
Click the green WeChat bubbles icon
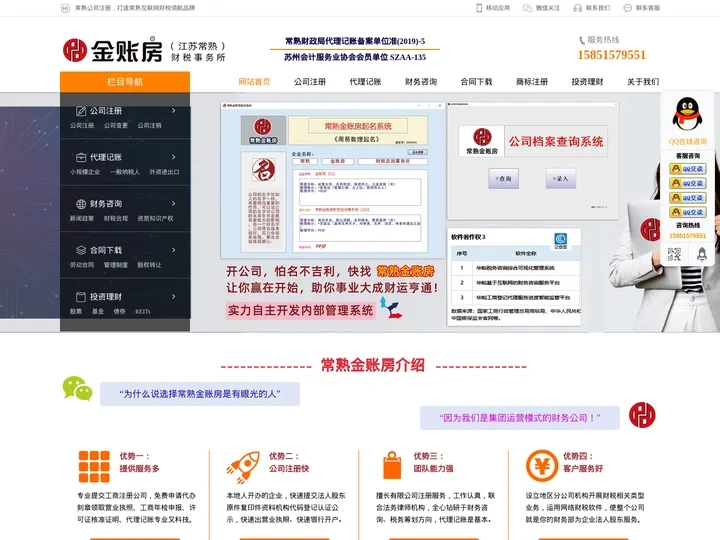(77, 388)
